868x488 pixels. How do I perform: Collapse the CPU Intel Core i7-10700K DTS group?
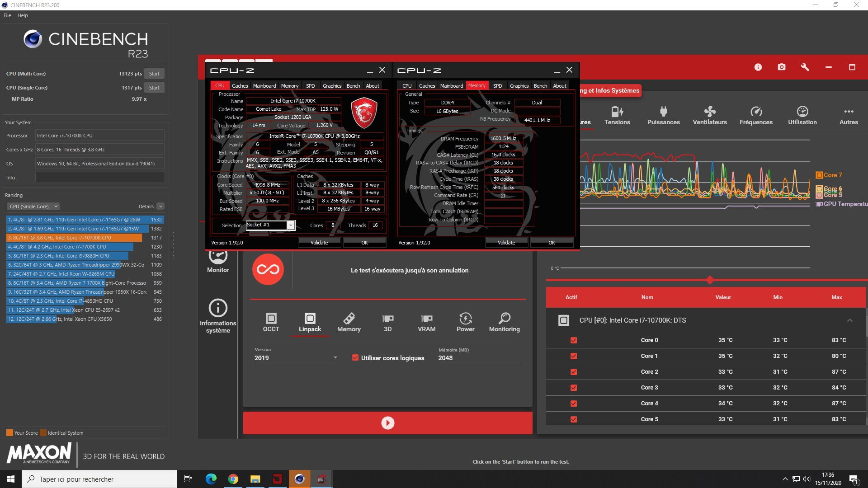(x=849, y=320)
